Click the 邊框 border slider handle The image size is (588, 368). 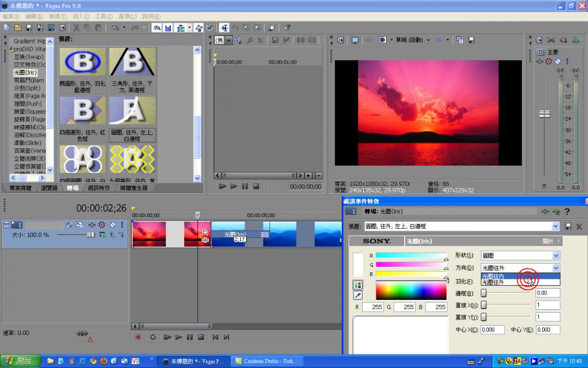click(484, 293)
